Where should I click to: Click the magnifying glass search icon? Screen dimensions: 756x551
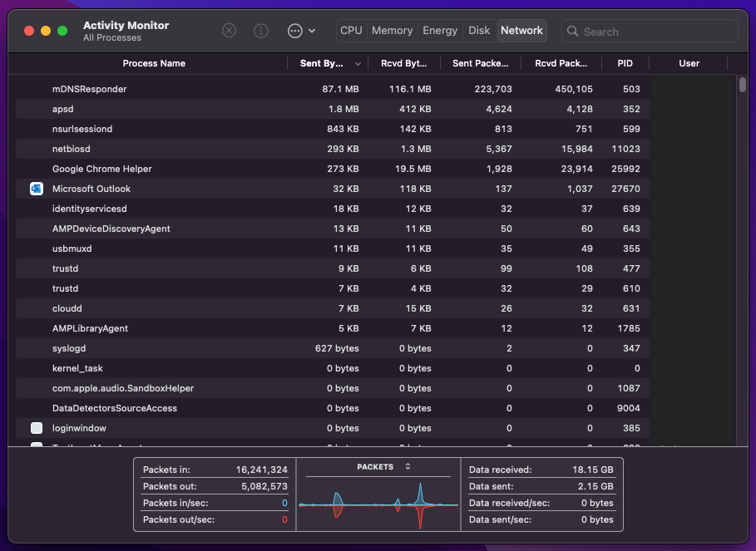tap(572, 32)
